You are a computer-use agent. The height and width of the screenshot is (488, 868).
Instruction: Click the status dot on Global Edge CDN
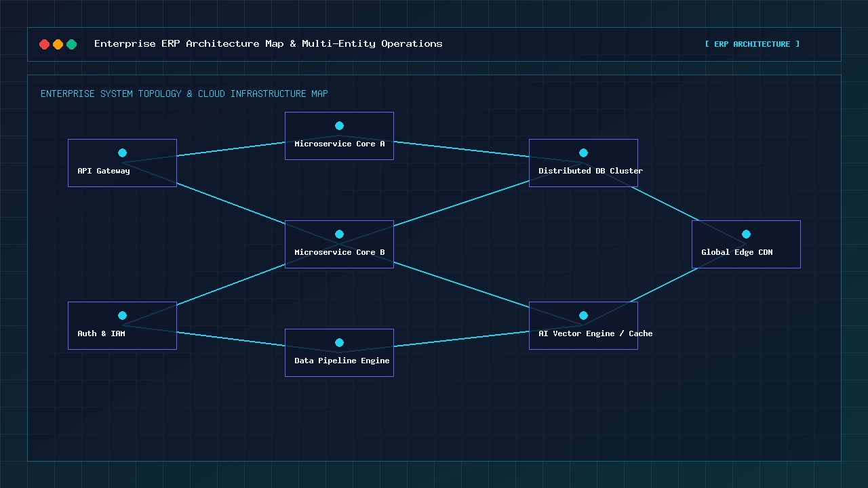[x=746, y=234]
